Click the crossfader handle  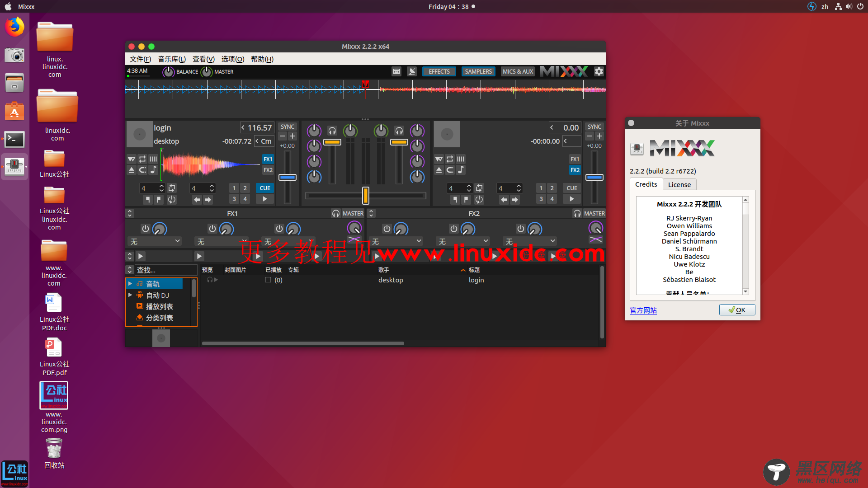click(365, 196)
